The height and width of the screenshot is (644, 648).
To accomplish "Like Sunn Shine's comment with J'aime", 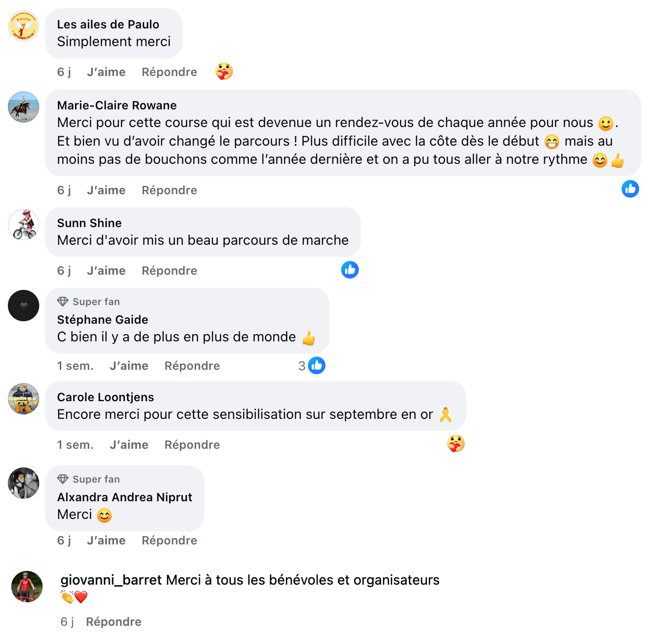I will 106,271.
